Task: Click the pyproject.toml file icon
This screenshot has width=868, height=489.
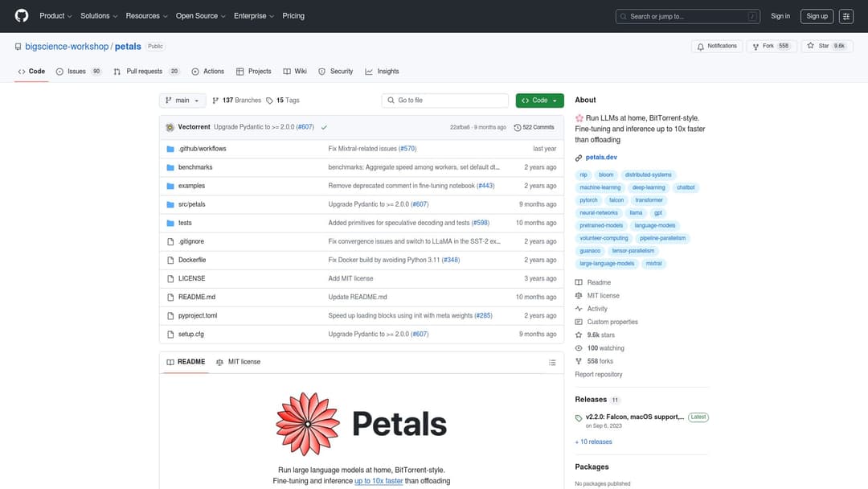Action: click(x=170, y=315)
